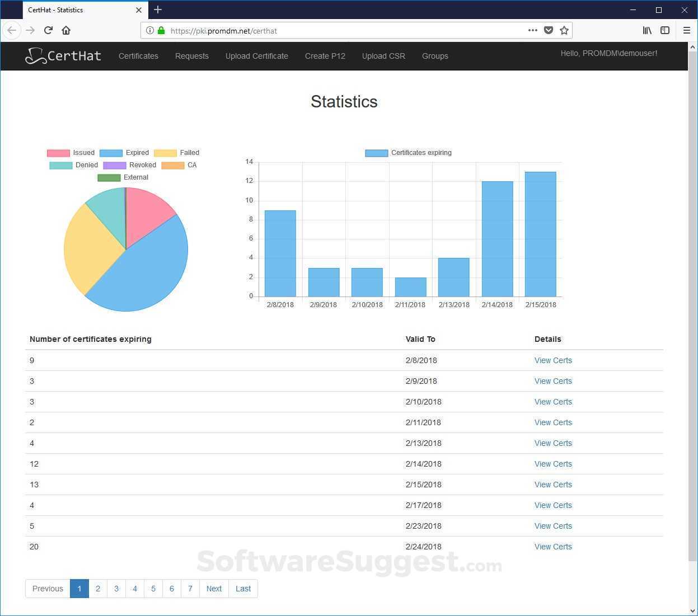698x616 pixels.
Task: Select the Create P12 menu item
Action: [325, 56]
